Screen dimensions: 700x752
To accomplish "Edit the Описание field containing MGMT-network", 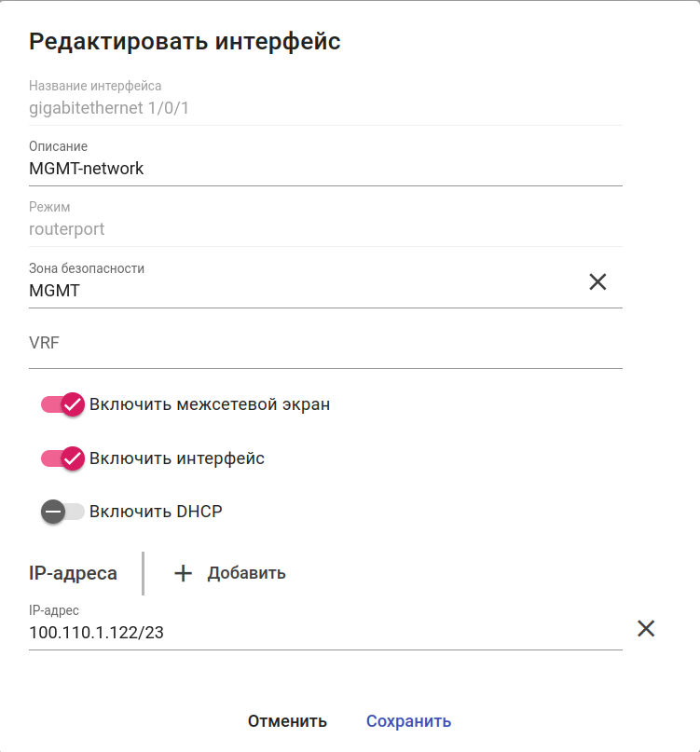I will tap(325, 169).
